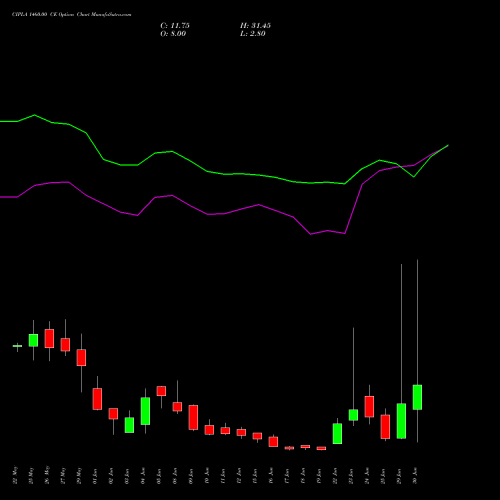Click the 30 Jun date label
This screenshot has width=500, height=500.
coord(415,476)
